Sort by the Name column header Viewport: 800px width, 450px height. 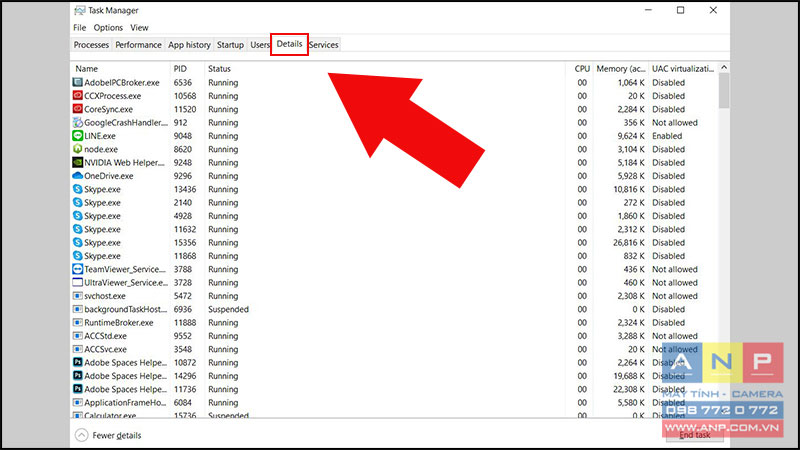point(120,68)
